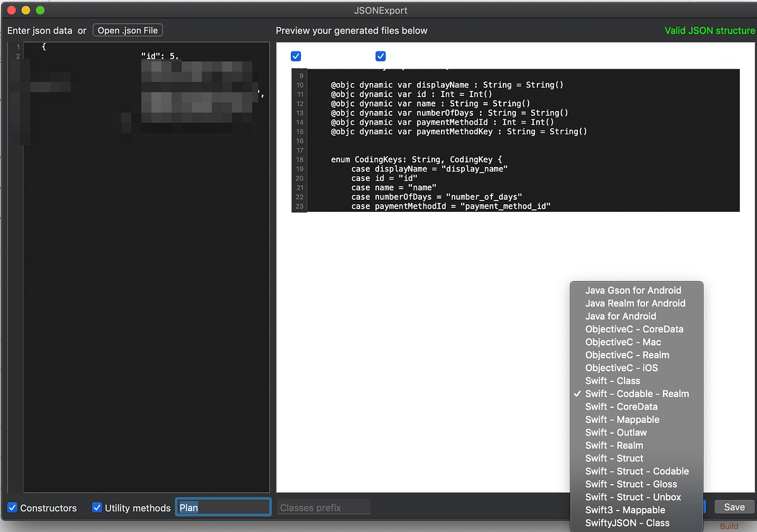Select Swift3 - Mappable format
Screen dimensions: 757x532
[625, 509]
